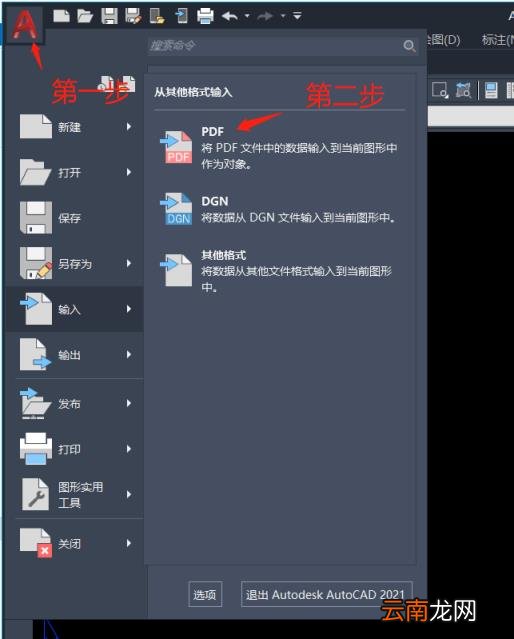The height and width of the screenshot is (639, 514).
Task: Open the 标注 menu in the main window
Action: click(498, 40)
